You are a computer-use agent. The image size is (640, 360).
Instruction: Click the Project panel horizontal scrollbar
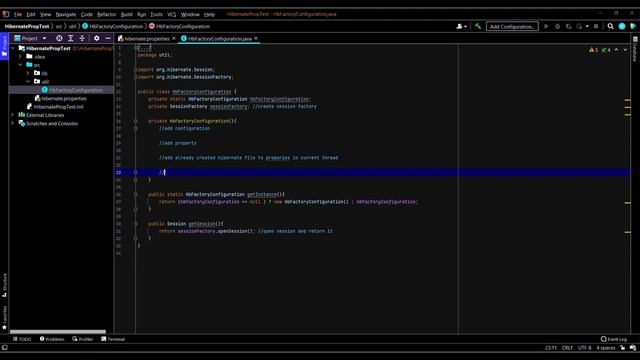pos(58,332)
